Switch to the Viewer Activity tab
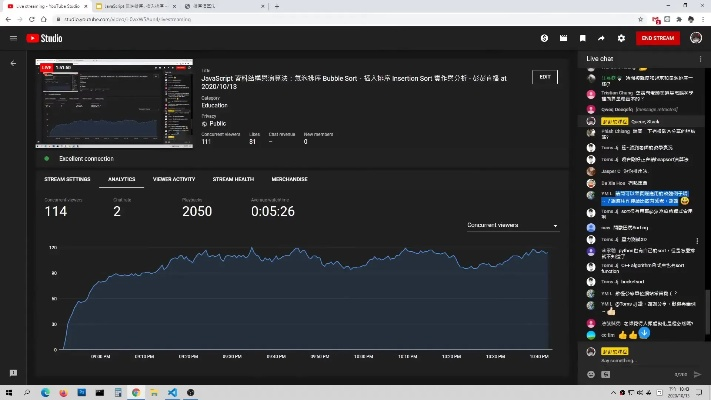The height and width of the screenshot is (400, 711). 174,179
